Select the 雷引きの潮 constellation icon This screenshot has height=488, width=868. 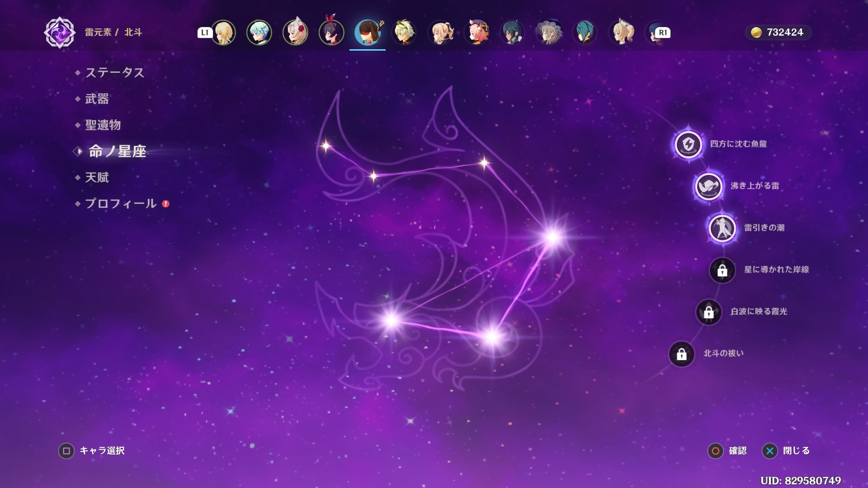(722, 228)
